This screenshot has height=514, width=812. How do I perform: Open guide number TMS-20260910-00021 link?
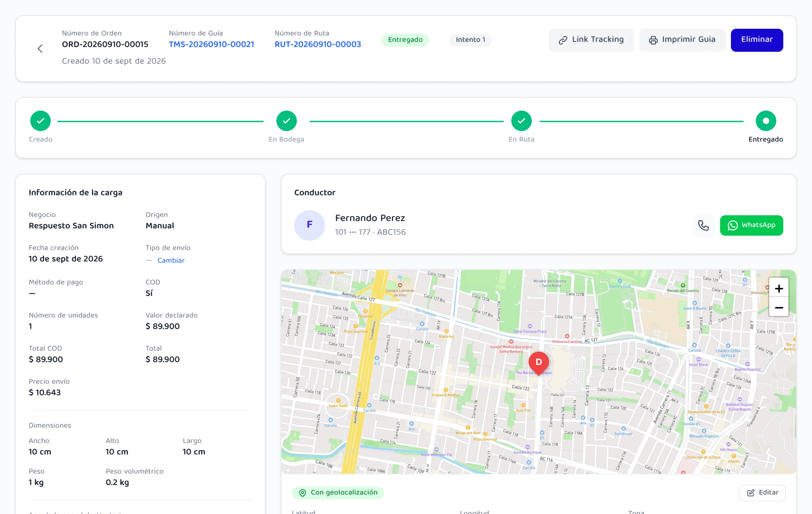tap(211, 45)
